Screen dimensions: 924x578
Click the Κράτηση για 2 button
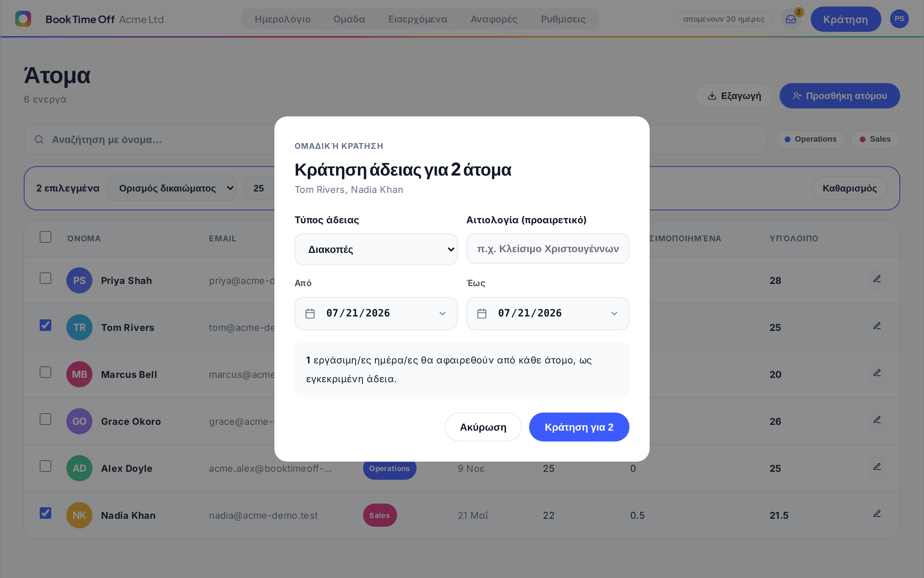point(579,427)
